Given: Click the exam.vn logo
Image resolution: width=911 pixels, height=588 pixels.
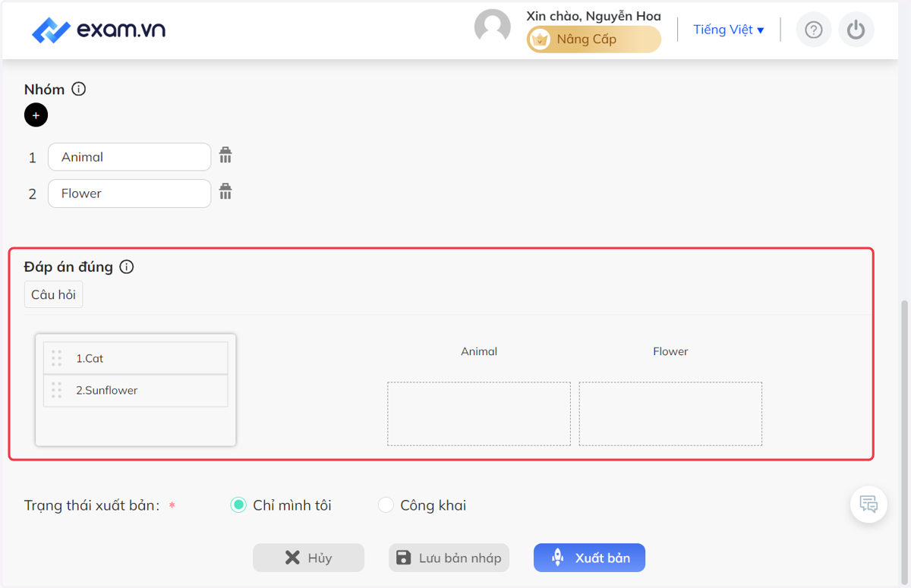Looking at the screenshot, I should point(99,30).
